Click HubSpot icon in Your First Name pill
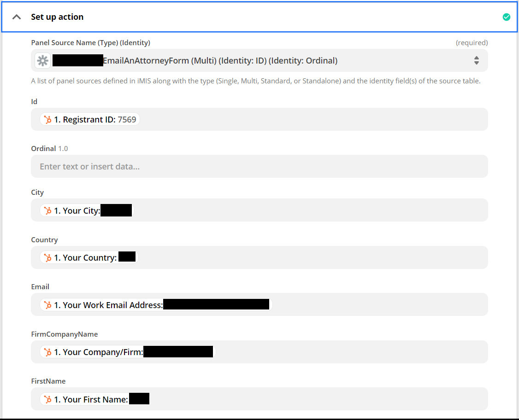This screenshot has width=519, height=420. 47,399
